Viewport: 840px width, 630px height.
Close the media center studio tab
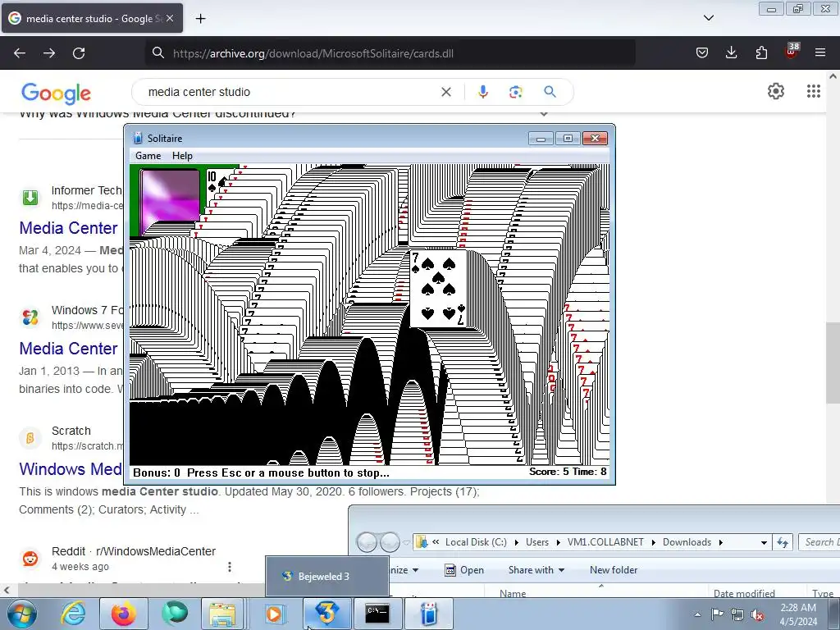click(x=170, y=18)
